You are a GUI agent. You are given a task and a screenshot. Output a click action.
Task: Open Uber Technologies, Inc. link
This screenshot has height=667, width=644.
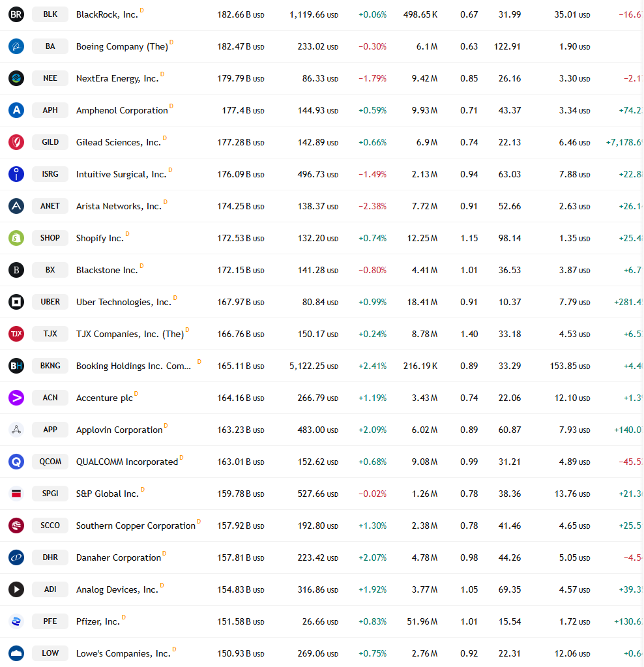pyautogui.click(x=124, y=303)
